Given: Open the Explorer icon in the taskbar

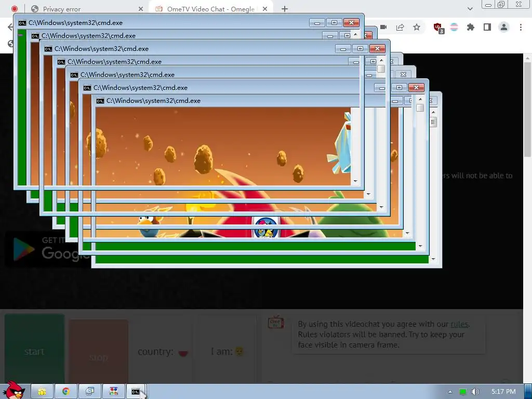Looking at the screenshot, I should [42, 392].
